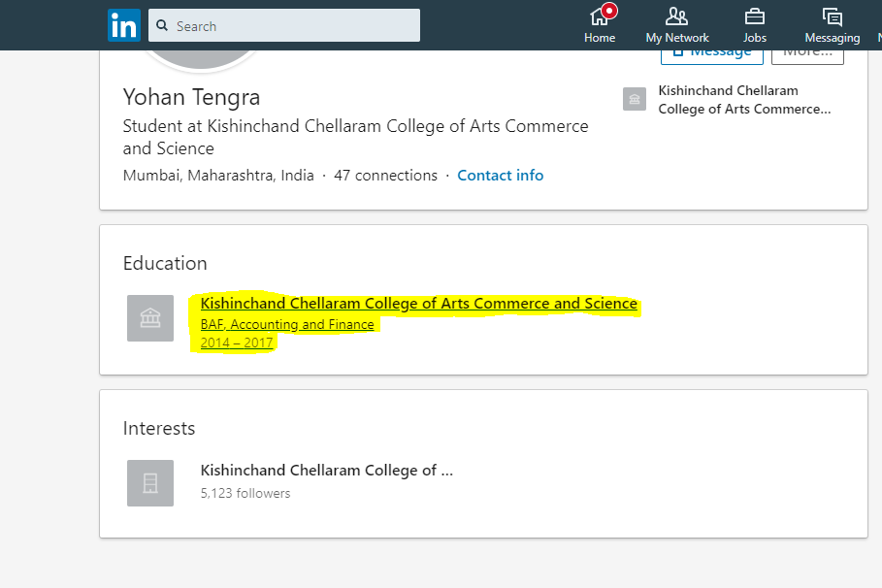Go to the Jobs navigation item
This screenshot has width=882, height=588.
pos(754,25)
